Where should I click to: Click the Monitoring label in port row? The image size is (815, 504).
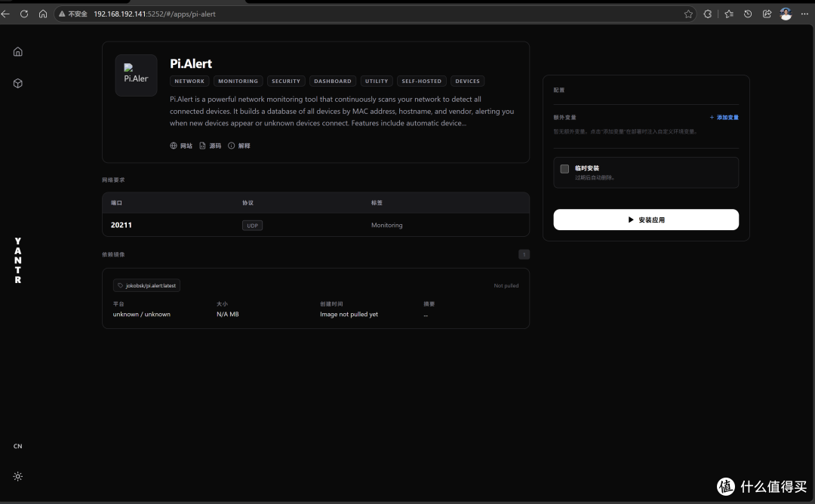tap(386, 225)
